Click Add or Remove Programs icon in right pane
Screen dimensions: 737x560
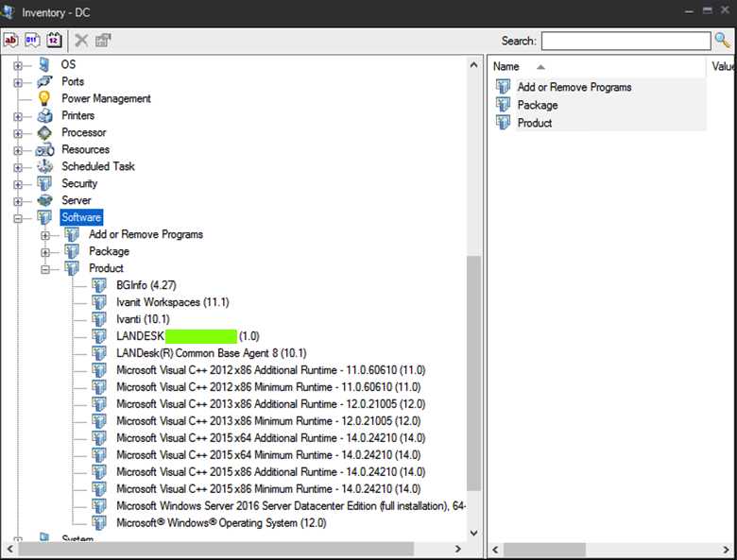click(503, 87)
